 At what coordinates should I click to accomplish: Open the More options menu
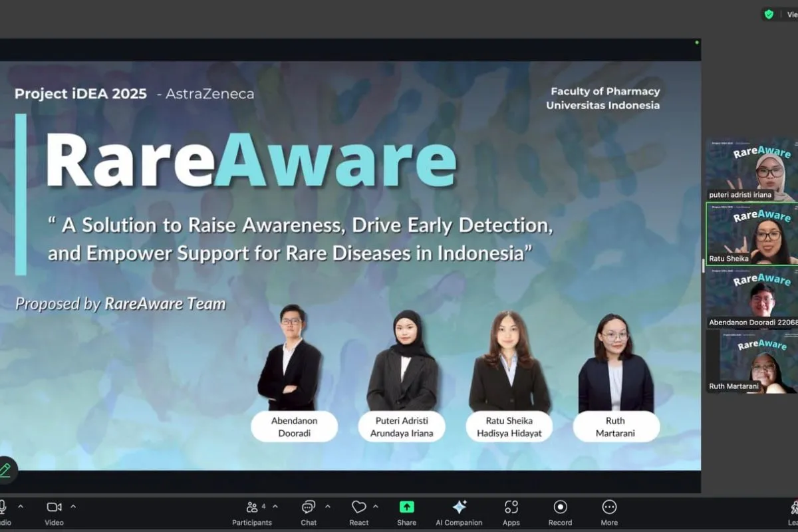coord(609,507)
